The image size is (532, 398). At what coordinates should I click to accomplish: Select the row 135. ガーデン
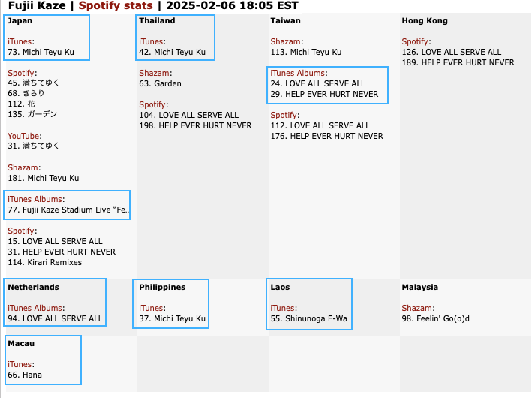32,114
